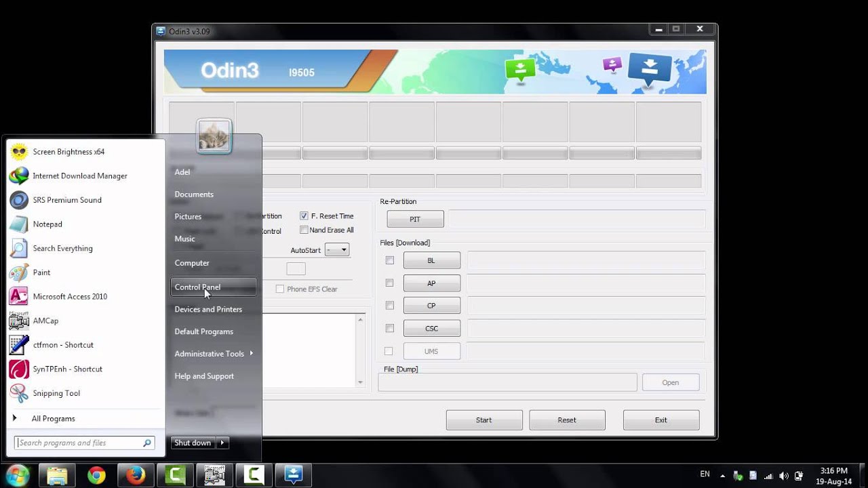The width and height of the screenshot is (868, 488).
Task: Click the CSC file button
Action: pos(431,329)
